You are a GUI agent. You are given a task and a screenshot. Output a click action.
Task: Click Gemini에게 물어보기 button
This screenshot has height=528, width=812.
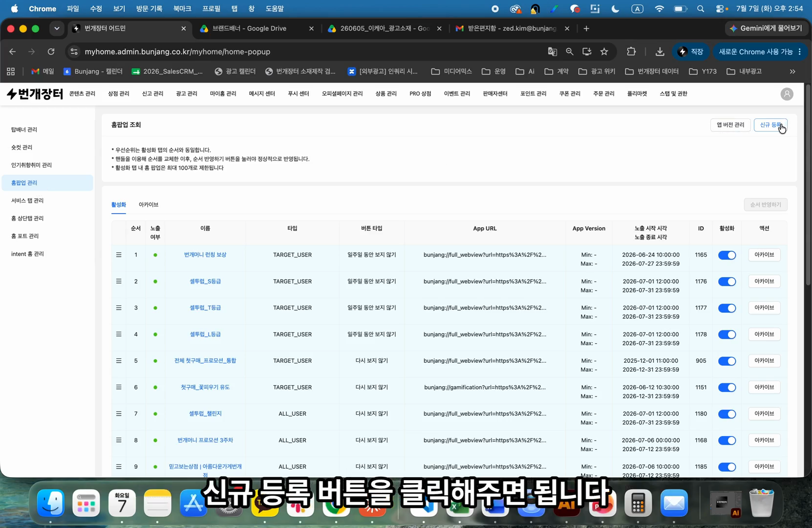[x=766, y=29]
